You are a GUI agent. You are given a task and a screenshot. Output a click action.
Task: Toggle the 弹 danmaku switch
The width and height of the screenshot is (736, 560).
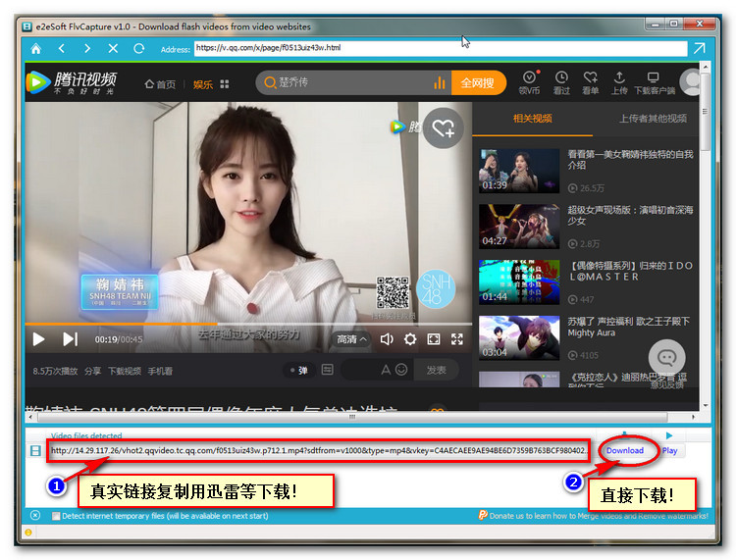(296, 370)
